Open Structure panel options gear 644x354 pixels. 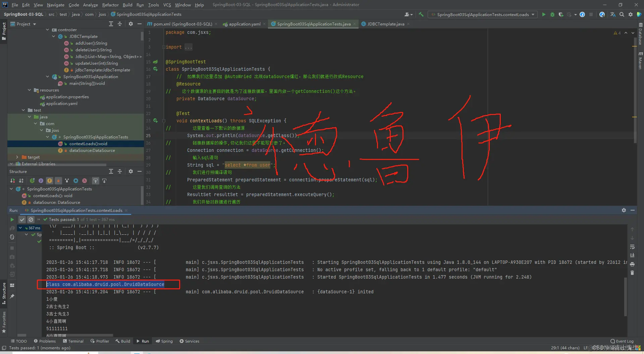(x=131, y=171)
